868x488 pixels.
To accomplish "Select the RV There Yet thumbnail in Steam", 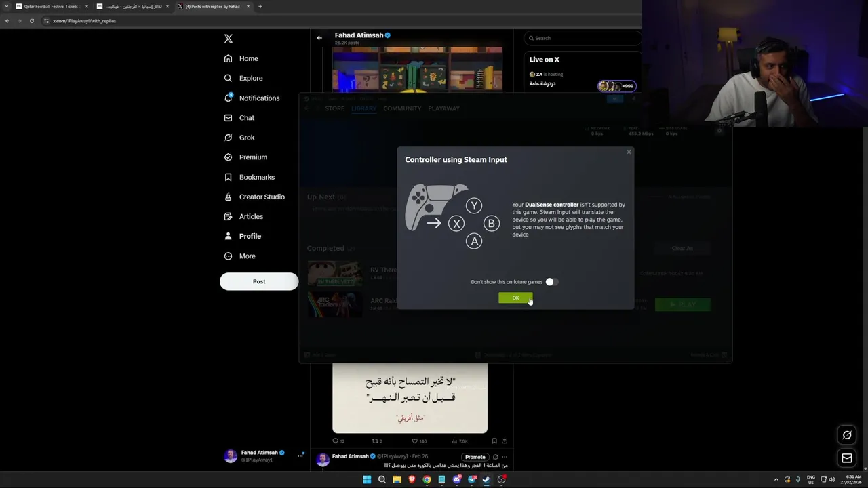I will click(x=334, y=274).
